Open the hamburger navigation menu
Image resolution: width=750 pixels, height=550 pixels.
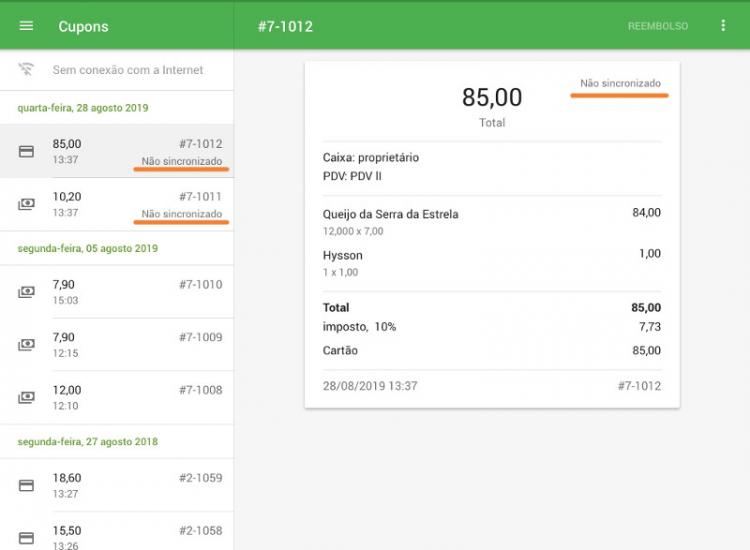click(26, 26)
